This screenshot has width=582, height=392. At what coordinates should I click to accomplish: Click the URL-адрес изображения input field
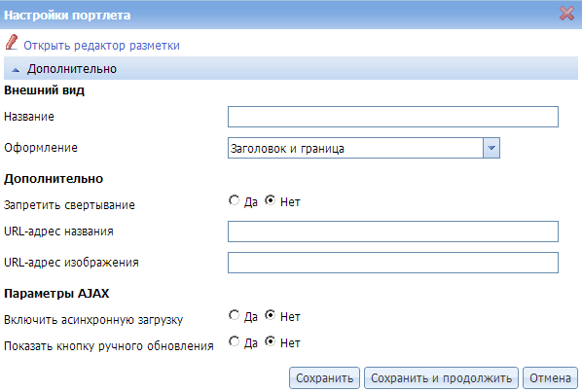[x=393, y=263]
